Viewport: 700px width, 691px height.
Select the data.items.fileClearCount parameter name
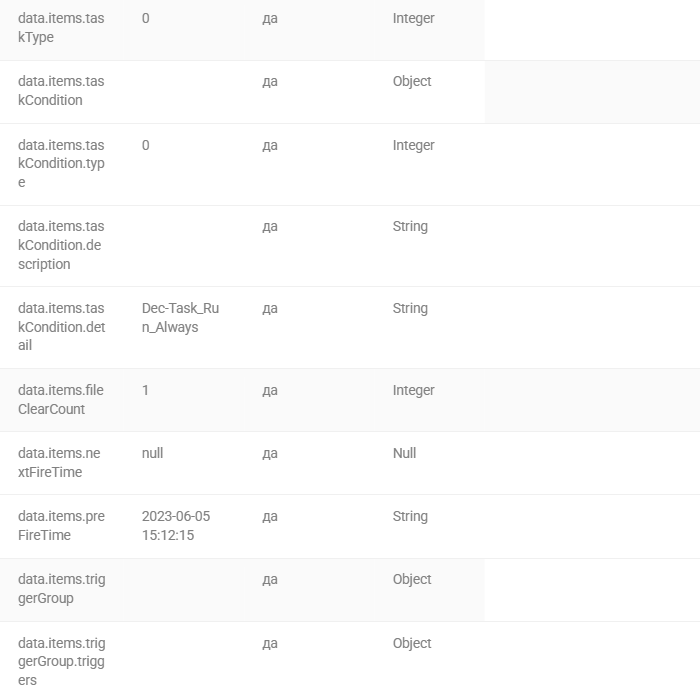pyautogui.click(x=61, y=400)
